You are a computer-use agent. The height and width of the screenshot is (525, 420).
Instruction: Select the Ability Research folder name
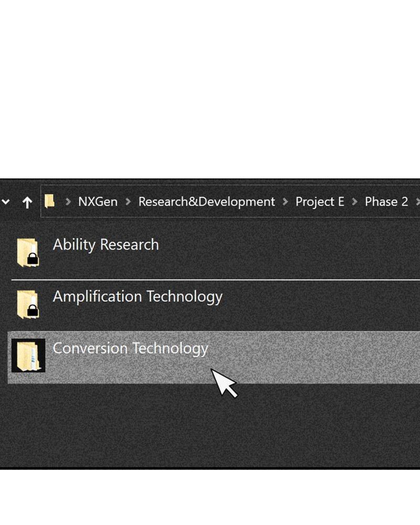tap(106, 245)
